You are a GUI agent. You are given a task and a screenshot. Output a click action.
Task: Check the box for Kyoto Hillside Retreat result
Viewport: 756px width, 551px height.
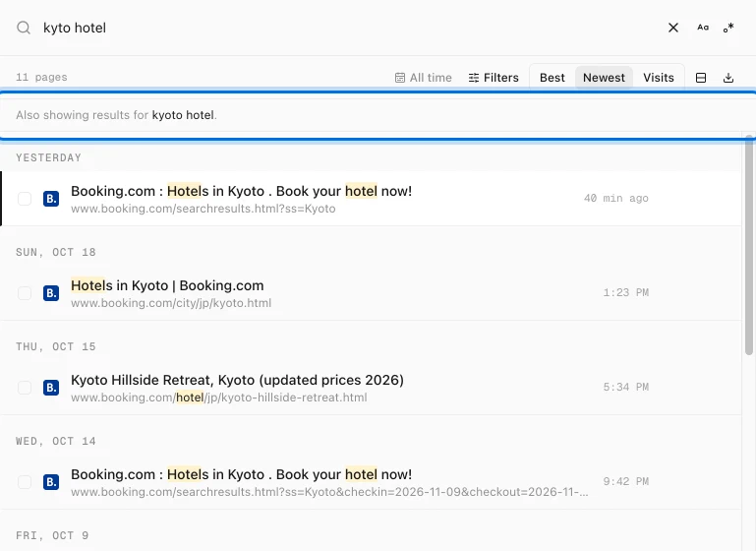pos(25,388)
